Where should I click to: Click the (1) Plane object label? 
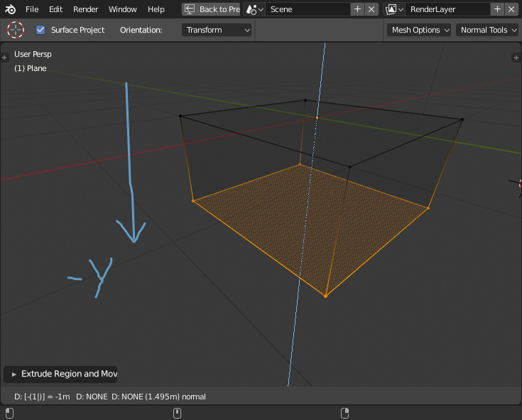point(31,68)
